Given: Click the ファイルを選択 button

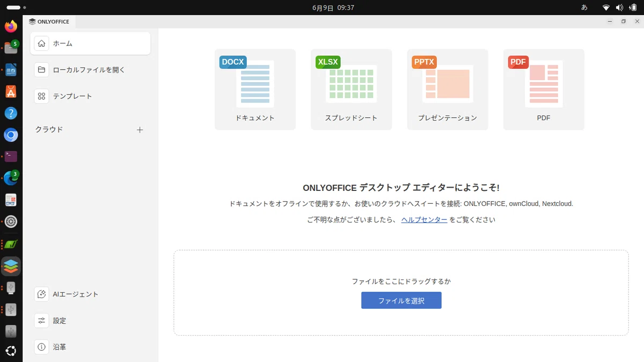Looking at the screenshot, I should [401, 300].
